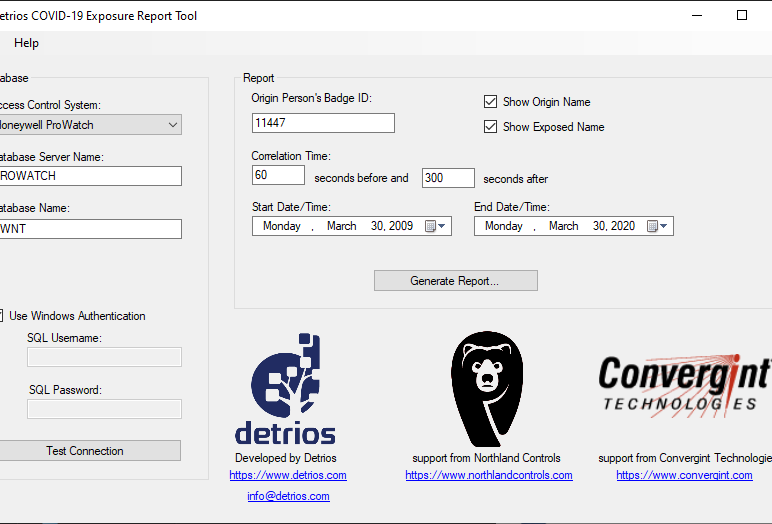Enable Use Windows Authentication

[1, 316]
